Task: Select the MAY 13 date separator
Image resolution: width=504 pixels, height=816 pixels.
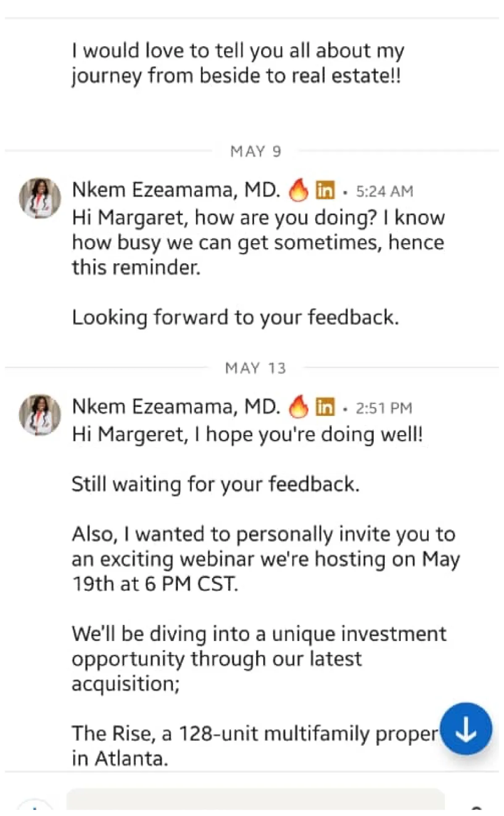Action: tap(255, 368)
